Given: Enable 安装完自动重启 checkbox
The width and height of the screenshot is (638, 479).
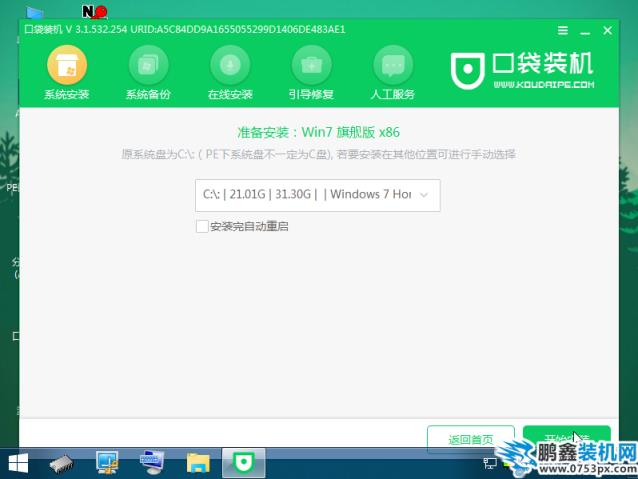Looking at the screenshot, I should click(x=202, y=226).
